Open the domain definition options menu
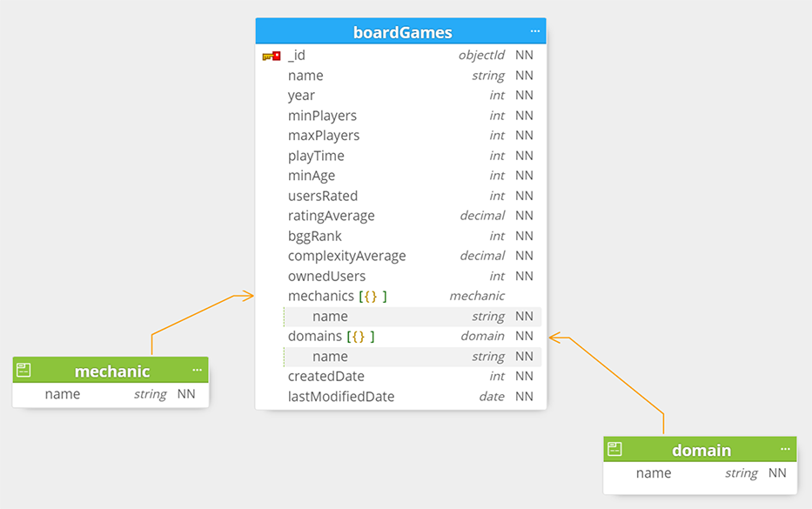The height and width of the screenshot is (509, 812). [x=785, y=450]
